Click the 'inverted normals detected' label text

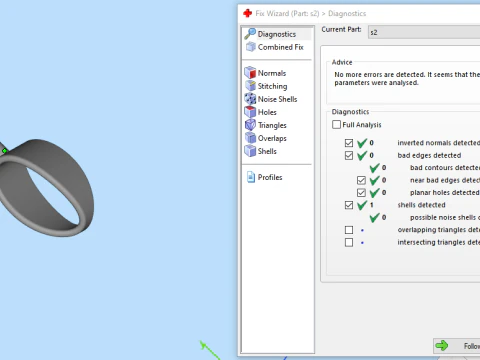(439, 143)
